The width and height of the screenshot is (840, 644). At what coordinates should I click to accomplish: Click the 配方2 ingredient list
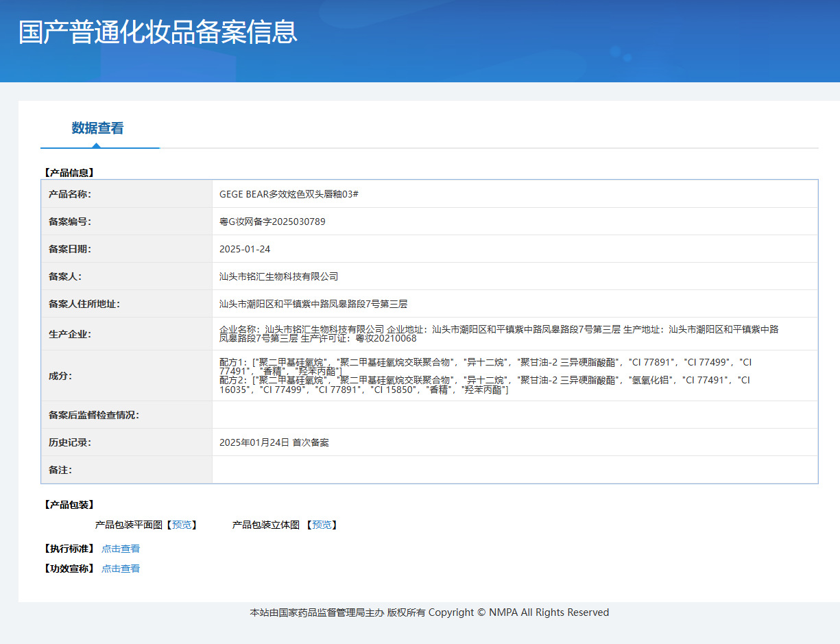click(x=485, y=384)
